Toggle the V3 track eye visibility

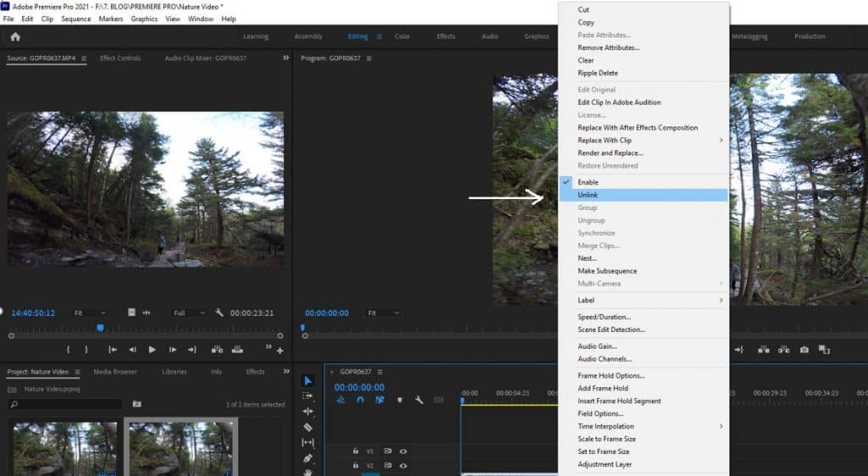point(403,451)
